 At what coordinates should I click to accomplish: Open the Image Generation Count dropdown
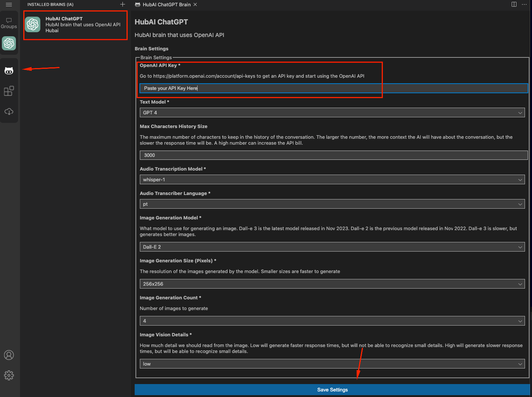point(332,321)
